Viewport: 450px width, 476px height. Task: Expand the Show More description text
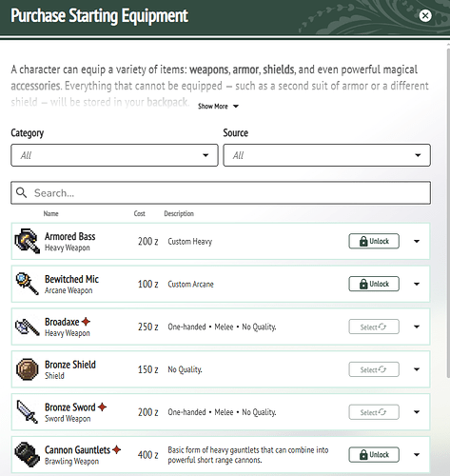pos(218,107)
